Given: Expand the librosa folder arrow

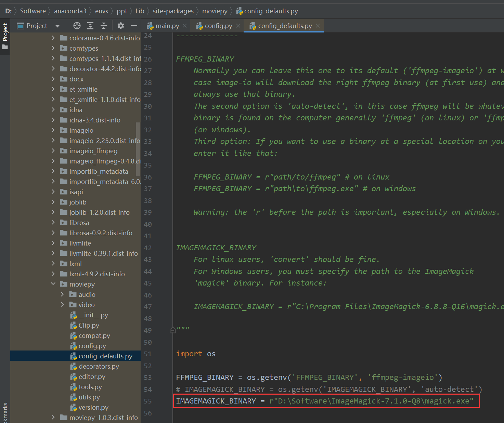Looking at the screenshot, I should (53, 222).
